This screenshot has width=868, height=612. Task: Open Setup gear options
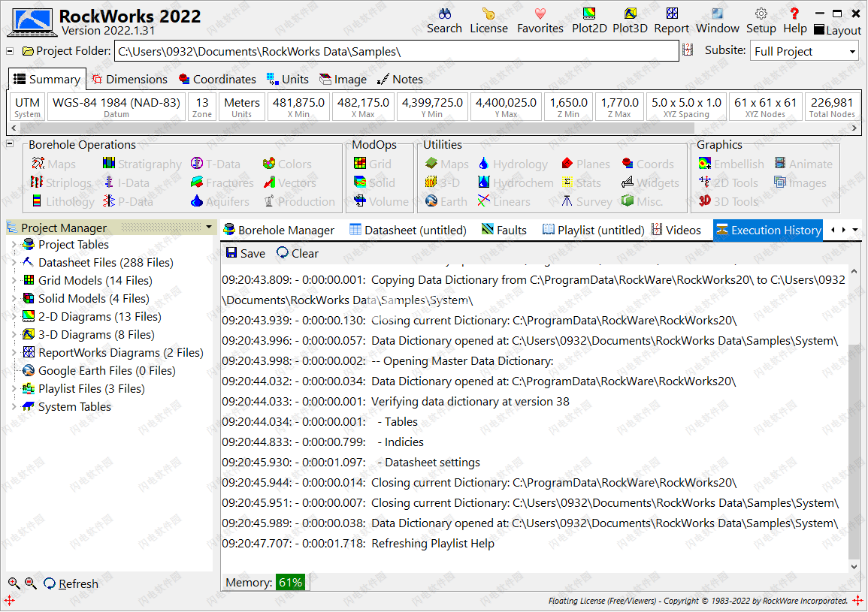[x=761, y=21]
